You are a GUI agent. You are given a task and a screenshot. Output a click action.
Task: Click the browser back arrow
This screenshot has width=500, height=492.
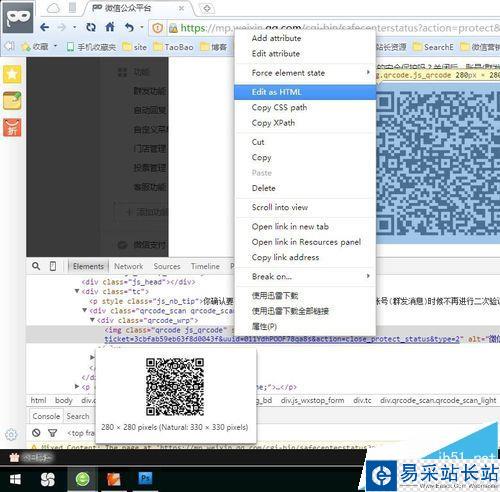(44, 27)
